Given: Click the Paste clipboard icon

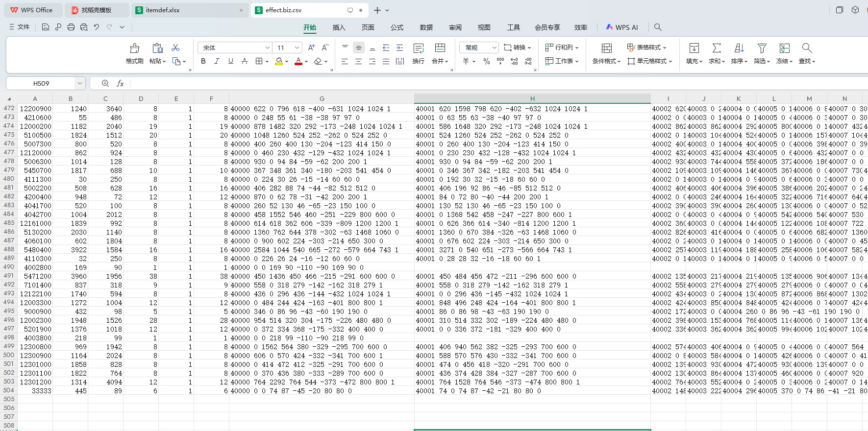Looking at the screenshot, I should (x=157, y=48).
